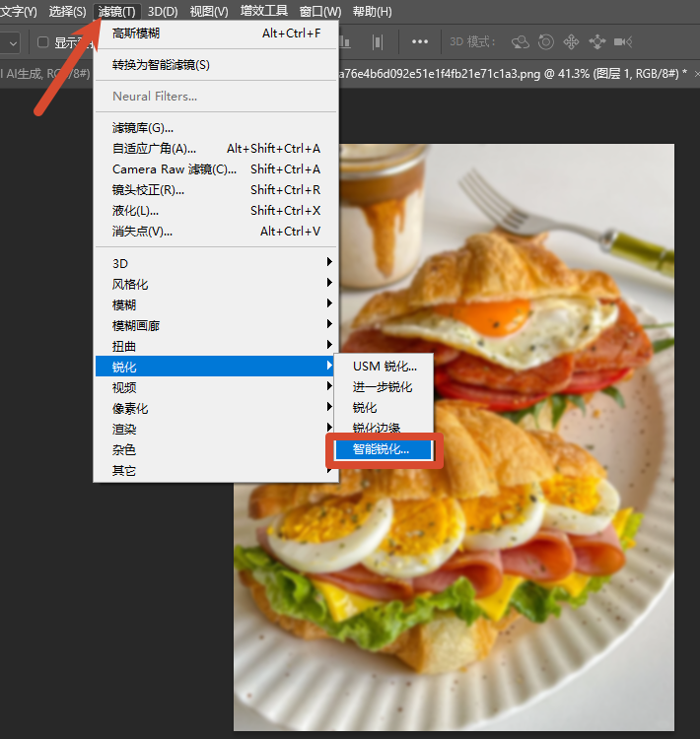Select the 3D camera zoom icon
This screenshot has height=739, width=700.
623,42
